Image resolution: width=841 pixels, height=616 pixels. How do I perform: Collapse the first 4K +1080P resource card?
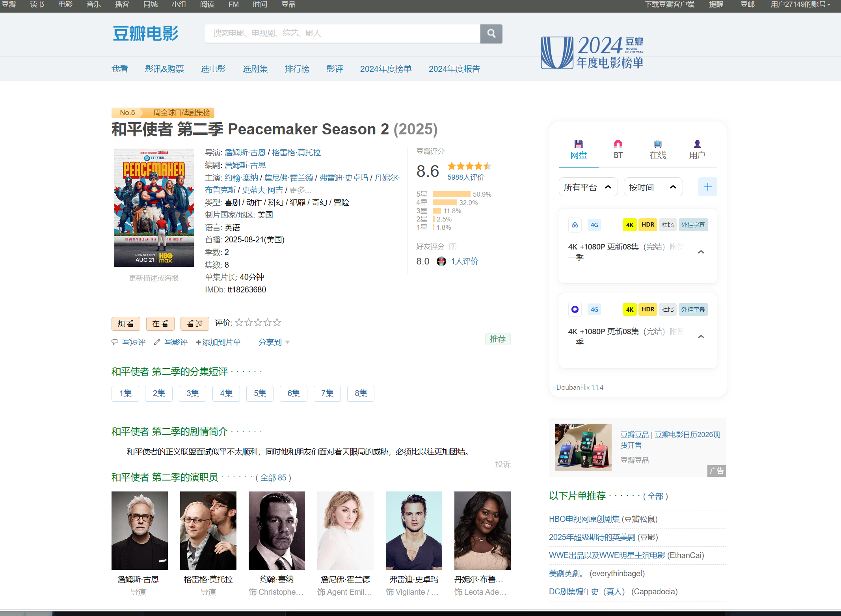701,252
